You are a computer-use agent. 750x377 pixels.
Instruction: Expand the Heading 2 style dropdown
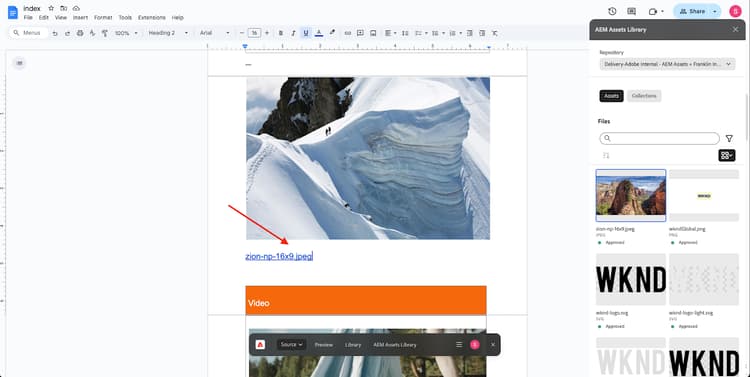coord(168,33)
